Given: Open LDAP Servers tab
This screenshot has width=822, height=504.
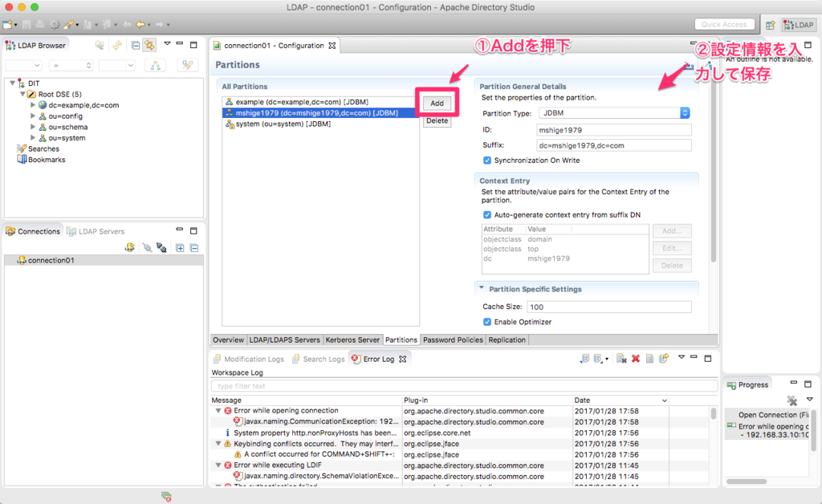Looking at the screenshot, I should tap(96, 231).
